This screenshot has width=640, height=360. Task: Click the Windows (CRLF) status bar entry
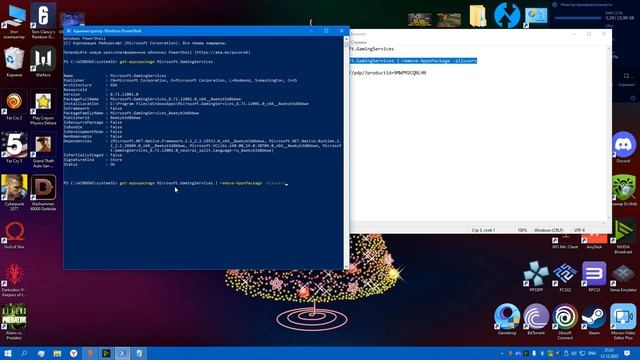point(549,230)
